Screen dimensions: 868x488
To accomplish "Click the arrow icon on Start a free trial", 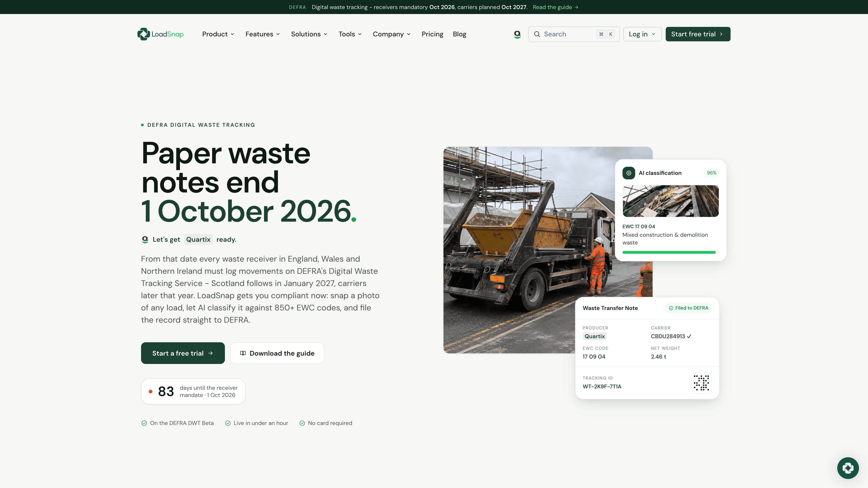I will point(211,353).
